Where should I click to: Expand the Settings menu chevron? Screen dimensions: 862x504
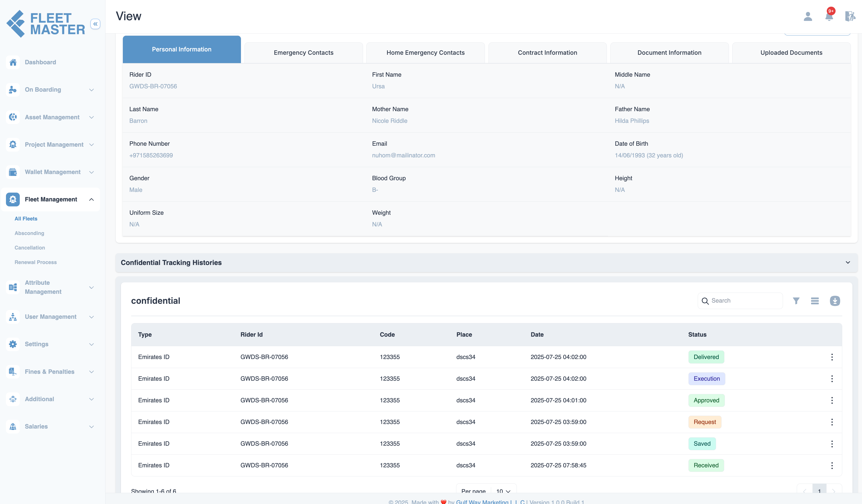coord(91,344)
